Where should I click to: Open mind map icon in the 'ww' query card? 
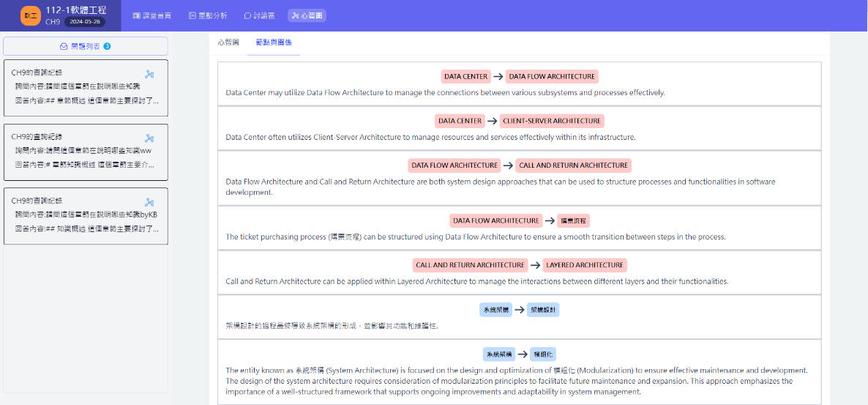click(149, 138)
